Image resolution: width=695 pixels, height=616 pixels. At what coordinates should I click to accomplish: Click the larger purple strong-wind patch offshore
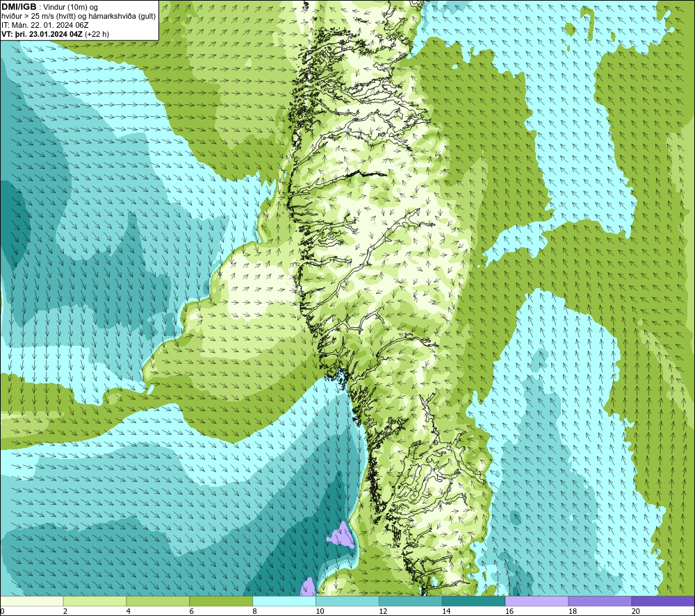tap(341, 535)
